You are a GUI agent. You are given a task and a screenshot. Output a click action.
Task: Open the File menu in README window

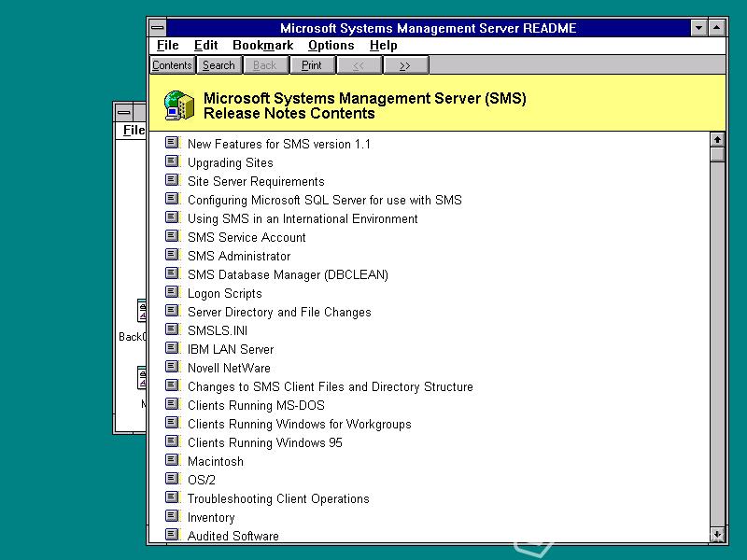click(168, 45)
